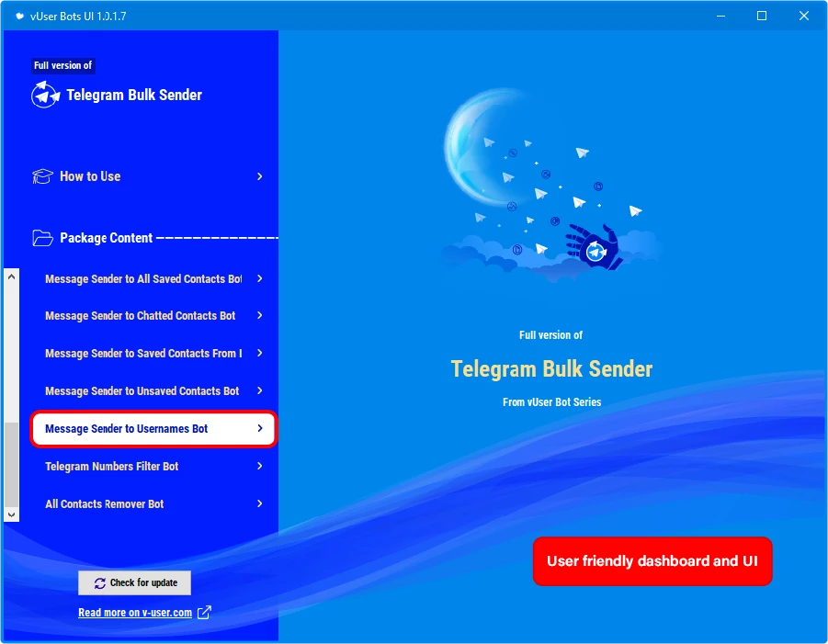Expand Message Sender to Chatted Contacts Bot arrow
Image resolution: width=828 pixels, height=644 pixels.
coord(260,315)
